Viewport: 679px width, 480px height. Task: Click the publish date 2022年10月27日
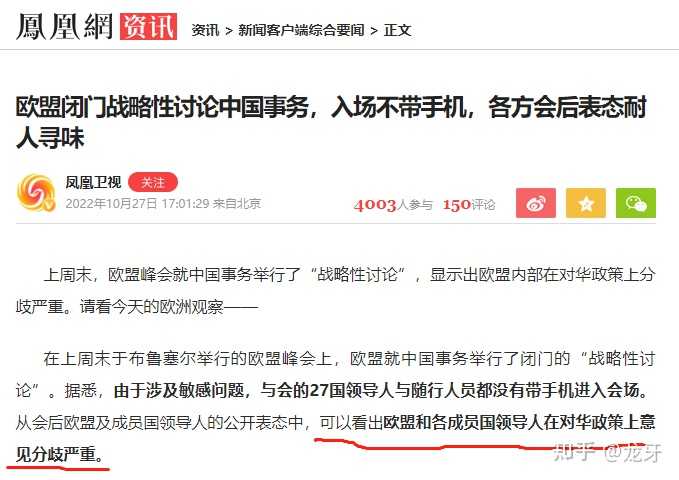coord(111,204)
